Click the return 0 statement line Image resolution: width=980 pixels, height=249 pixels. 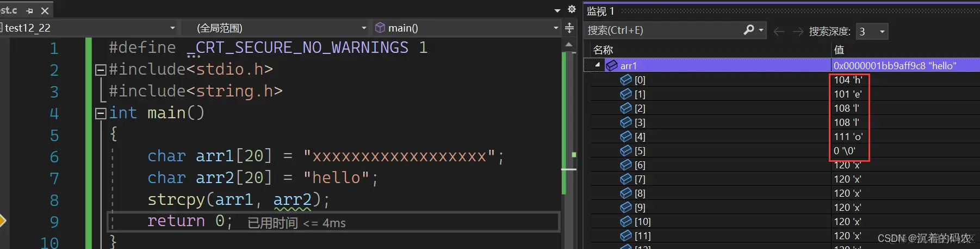pos(190,221)
